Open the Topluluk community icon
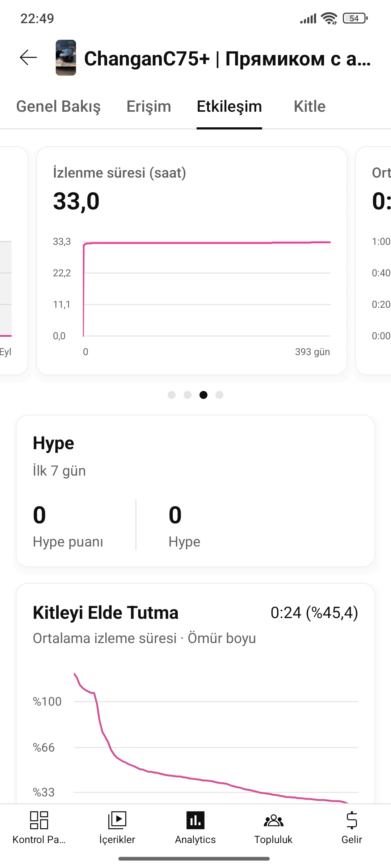 274,820
